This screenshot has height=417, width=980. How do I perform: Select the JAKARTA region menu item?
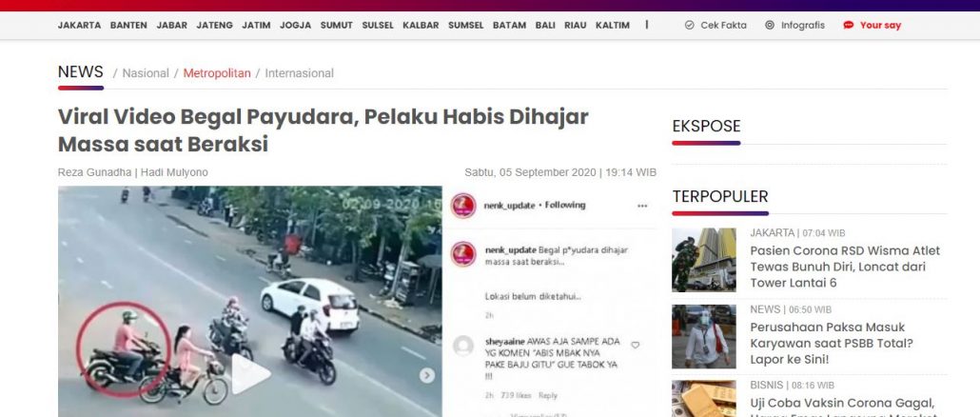tap(79, 26)
